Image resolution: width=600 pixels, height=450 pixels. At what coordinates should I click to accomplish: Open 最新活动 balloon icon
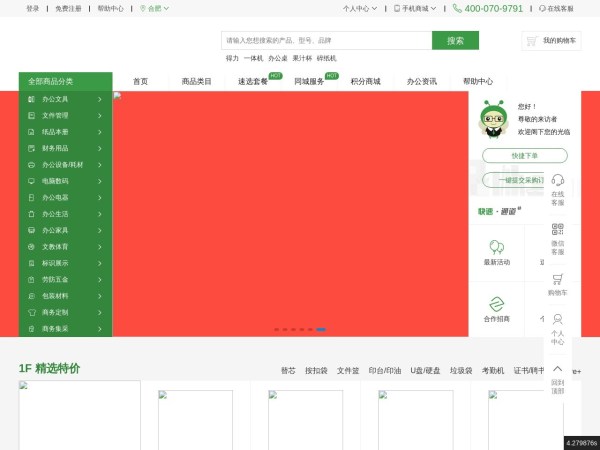pos(497,247)
